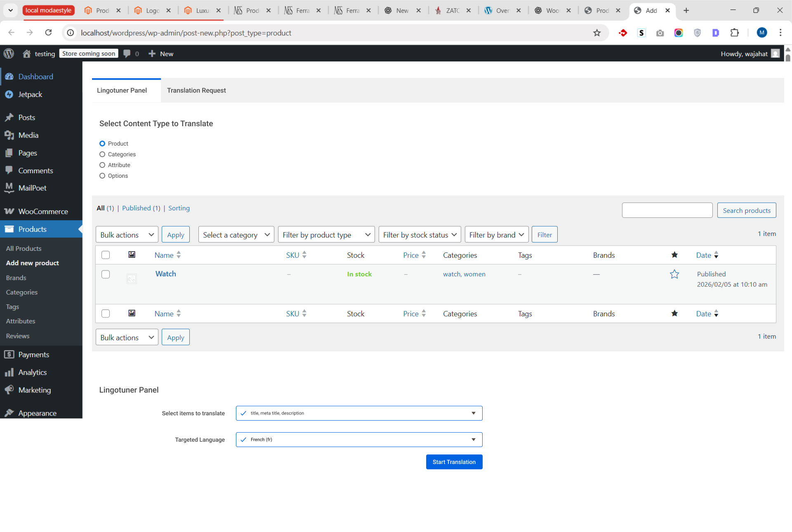Open the Watch product link

[166, 274]
